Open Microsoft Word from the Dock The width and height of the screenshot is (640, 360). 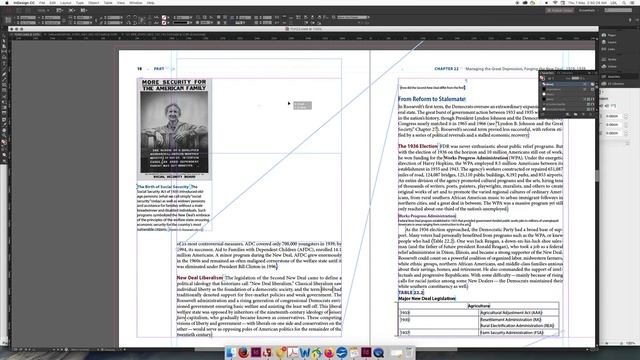coord(304,352)
